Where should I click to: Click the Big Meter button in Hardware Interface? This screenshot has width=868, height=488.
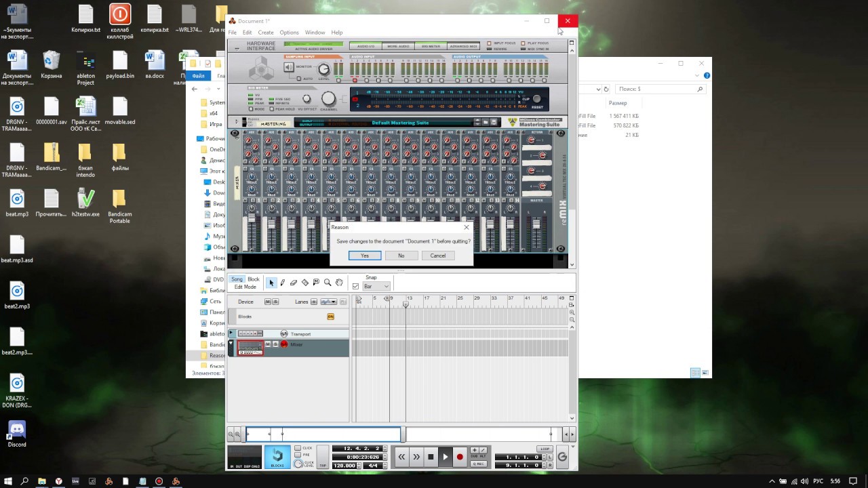click(x=431, y=46)
